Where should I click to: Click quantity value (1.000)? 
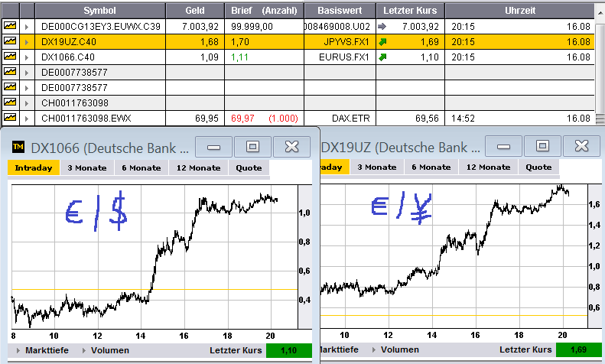point(283,119)
